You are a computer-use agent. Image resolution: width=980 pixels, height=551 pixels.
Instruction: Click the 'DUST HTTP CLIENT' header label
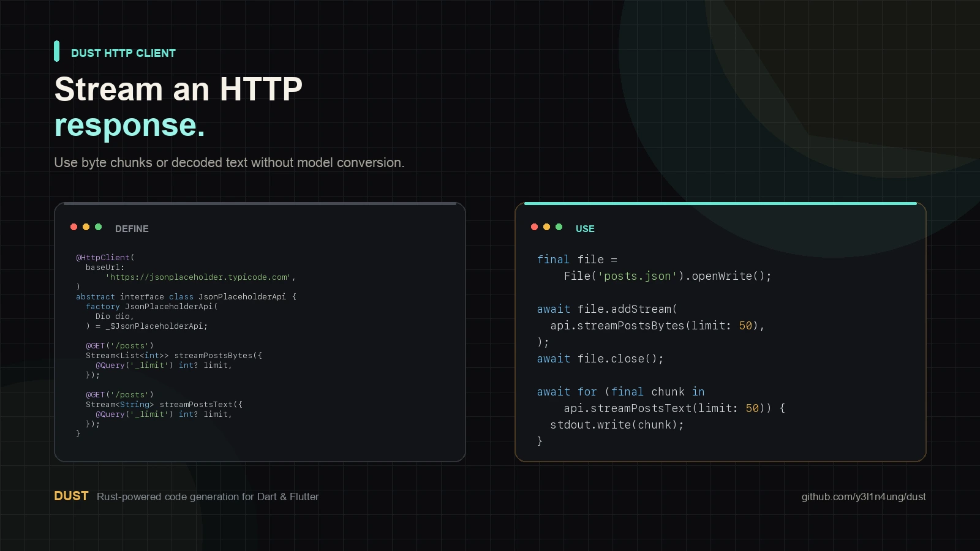point(123,53)
